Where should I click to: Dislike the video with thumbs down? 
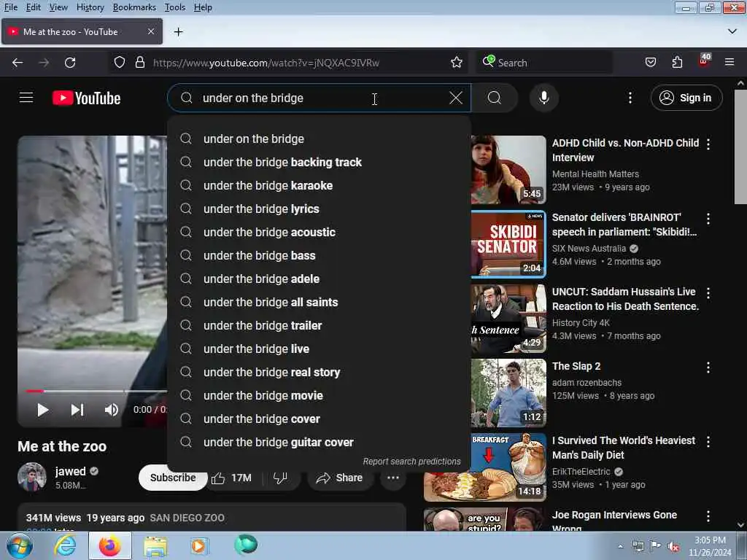[x=281, y=478]
